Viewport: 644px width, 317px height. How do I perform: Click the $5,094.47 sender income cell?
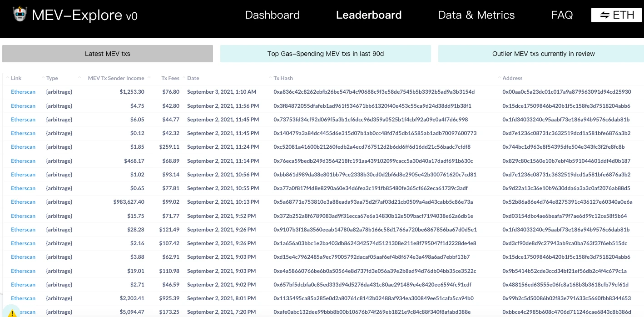pyautogui.click(x=132, y=312)
